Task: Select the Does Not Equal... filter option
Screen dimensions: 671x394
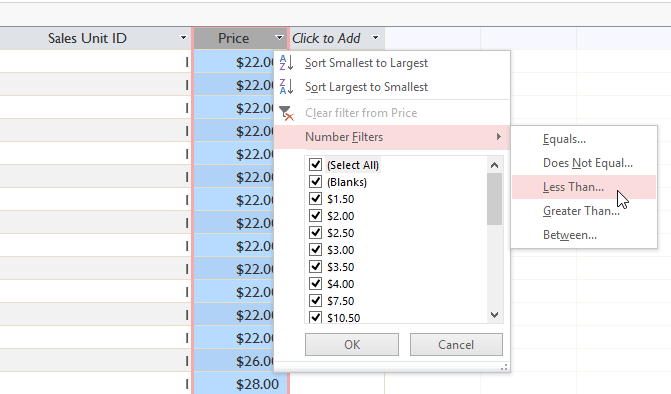Action: tap(584, 163)
